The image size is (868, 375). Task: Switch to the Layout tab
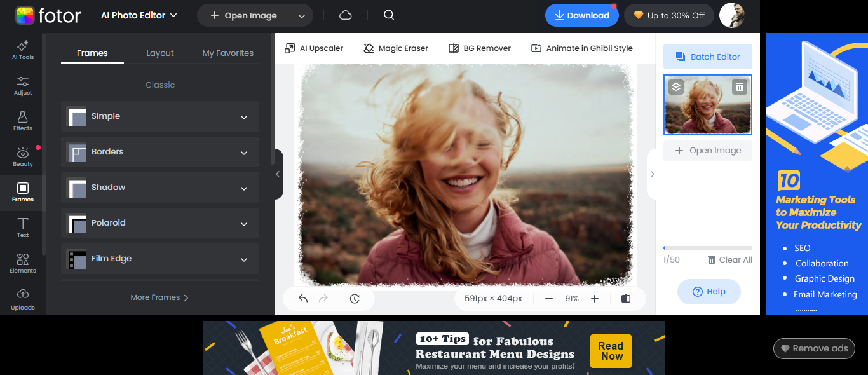[160, 53]
